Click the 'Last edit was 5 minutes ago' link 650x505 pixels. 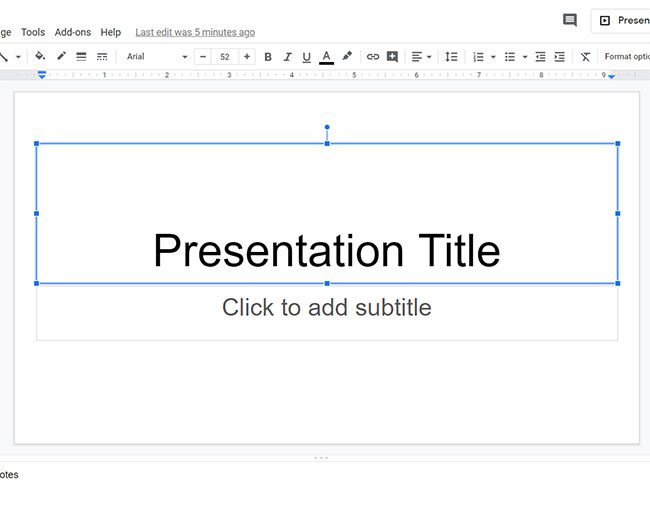point(195,32)
